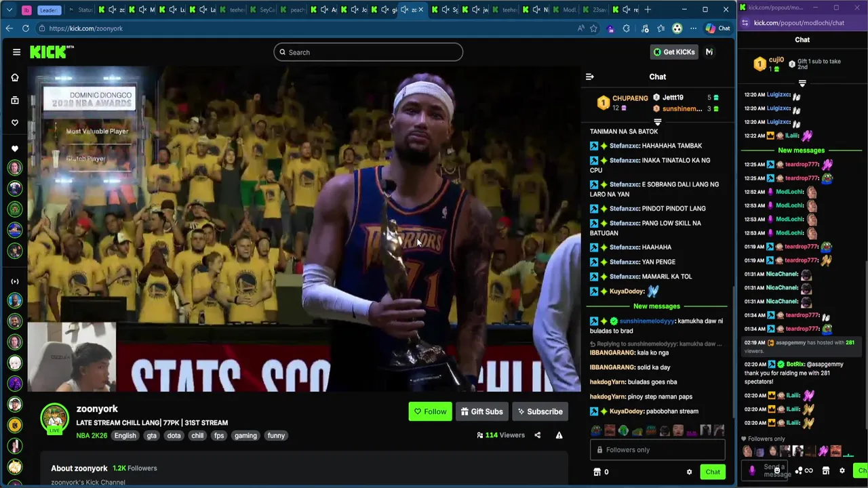This screenshot has width=868, height=488.
Task: Go back in the browser
Action: point(9,28)
